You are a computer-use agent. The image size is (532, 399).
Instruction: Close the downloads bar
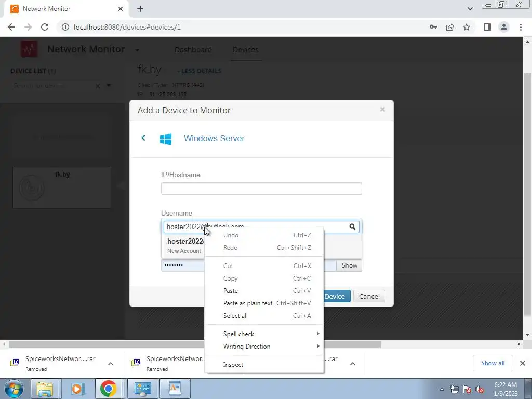(523, 363)
